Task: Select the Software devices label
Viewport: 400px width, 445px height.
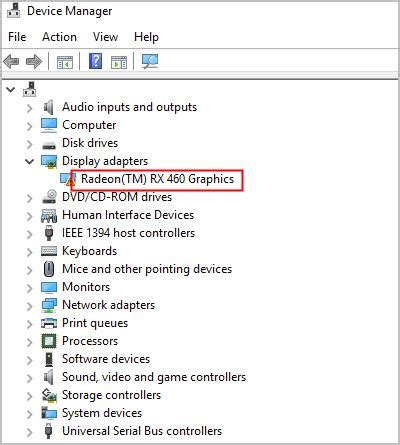Action: (106, 359)
